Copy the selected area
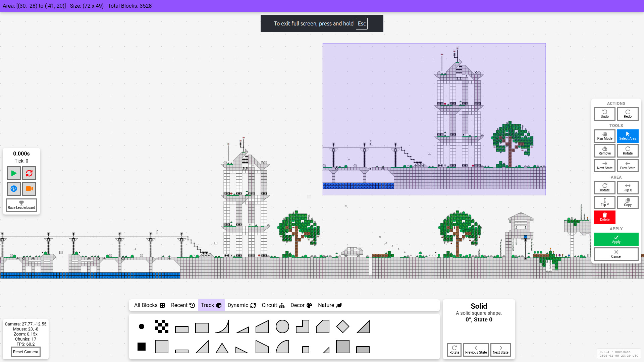The width and height of the screenshot is (644, 362). [627, 202]
